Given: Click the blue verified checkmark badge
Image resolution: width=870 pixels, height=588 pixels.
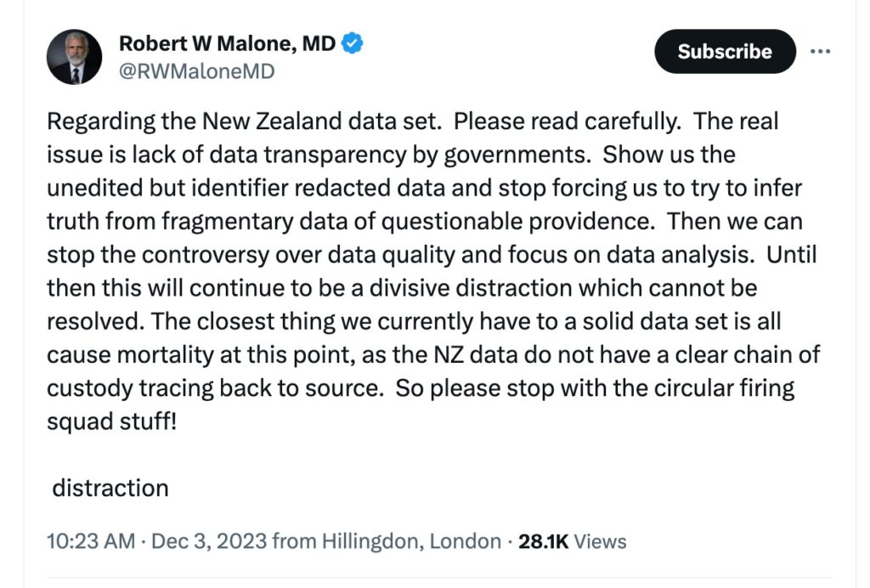Looking at the screenshot, I should (353, 42).
